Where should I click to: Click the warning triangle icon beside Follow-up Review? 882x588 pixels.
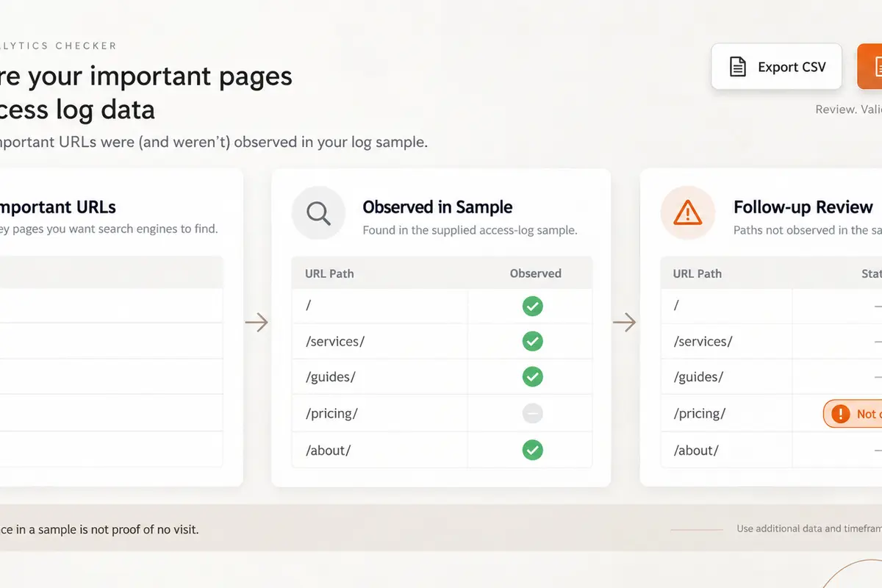coord(687,213)
